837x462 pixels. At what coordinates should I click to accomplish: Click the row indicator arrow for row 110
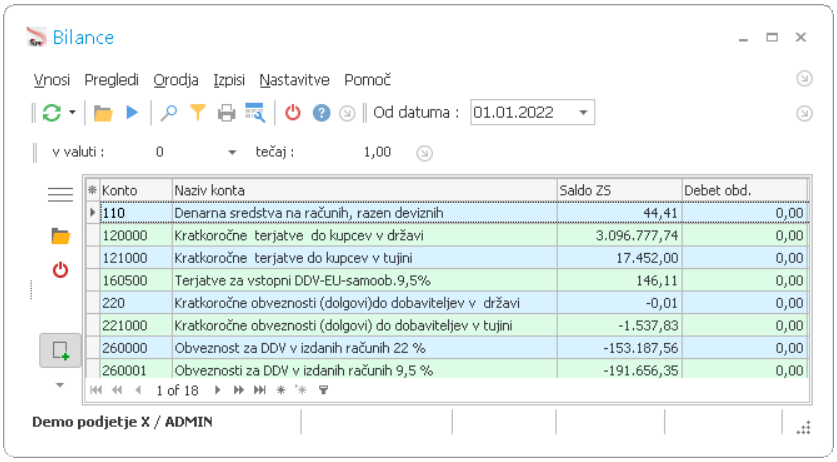pyautogui.click(x=93, y=213)
